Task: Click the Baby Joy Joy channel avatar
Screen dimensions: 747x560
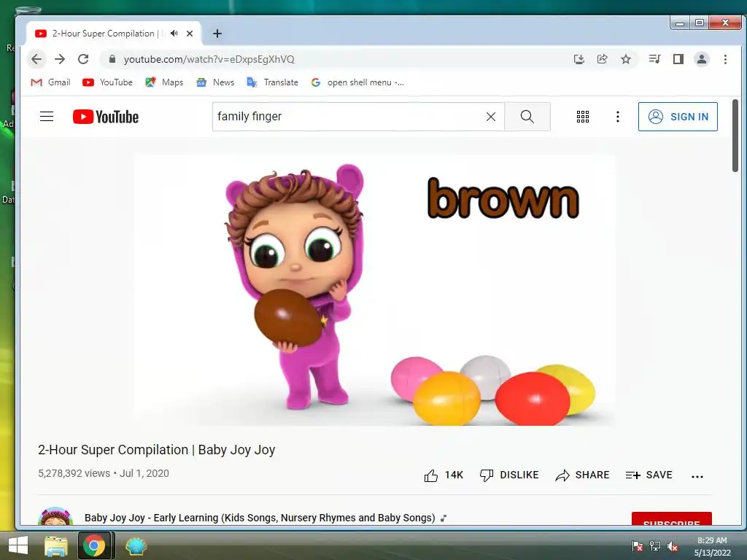Action: 55,516
